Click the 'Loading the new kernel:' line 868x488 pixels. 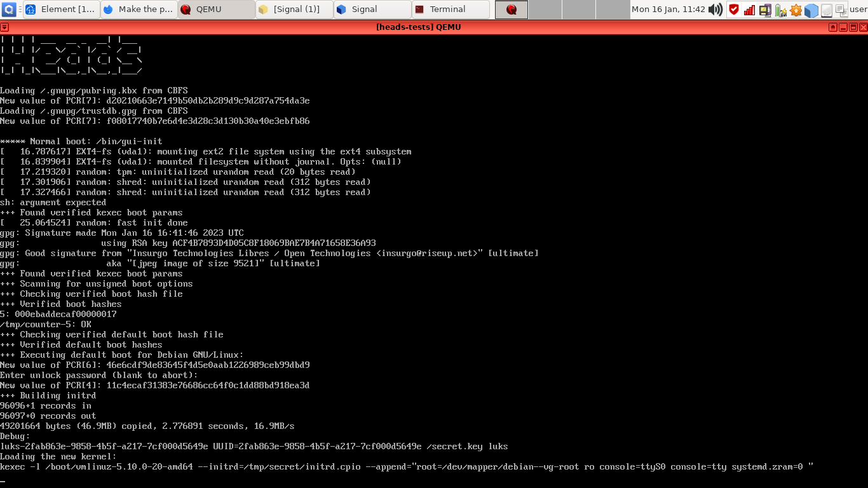click(58, 457)
